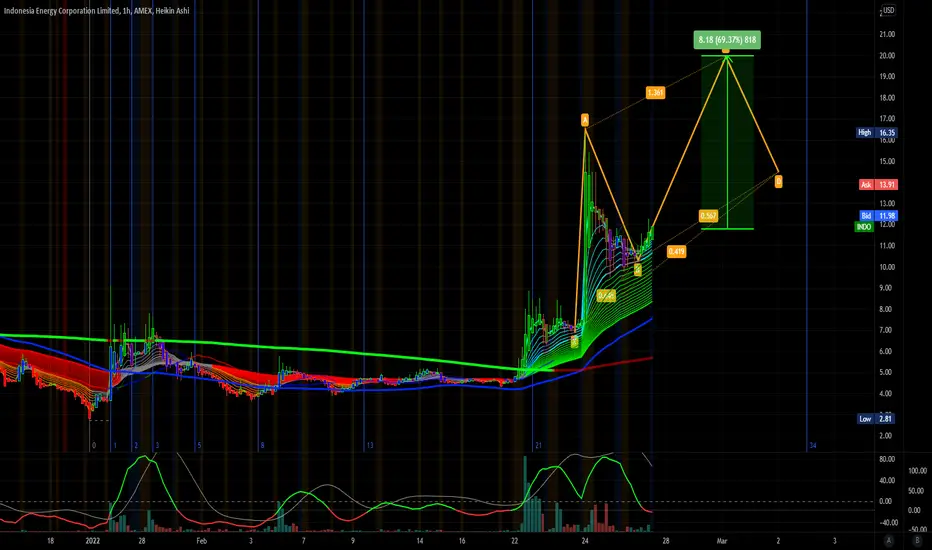Toggle auto scale button A
Image resolution: width=932 pixels, height=550 pixels.
pos(889,540)
